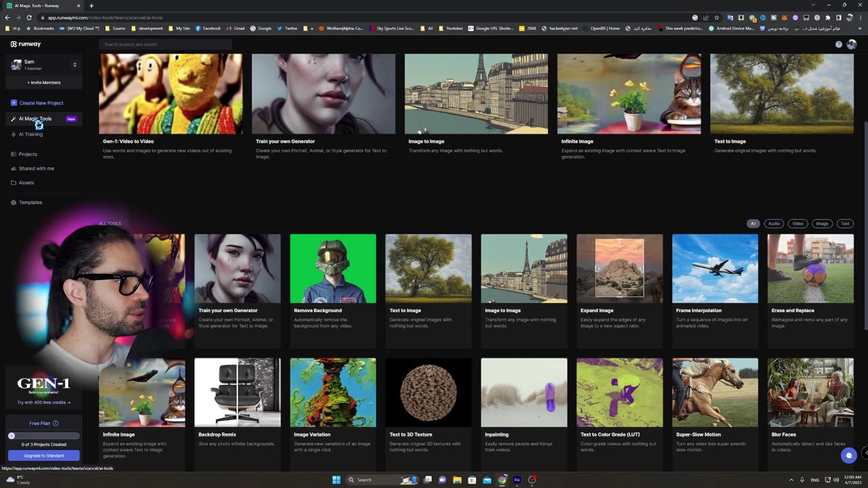Open the Text to 3D Texture card
The image size is (868, 488).
pyautogui.click(x=429, y=413)
